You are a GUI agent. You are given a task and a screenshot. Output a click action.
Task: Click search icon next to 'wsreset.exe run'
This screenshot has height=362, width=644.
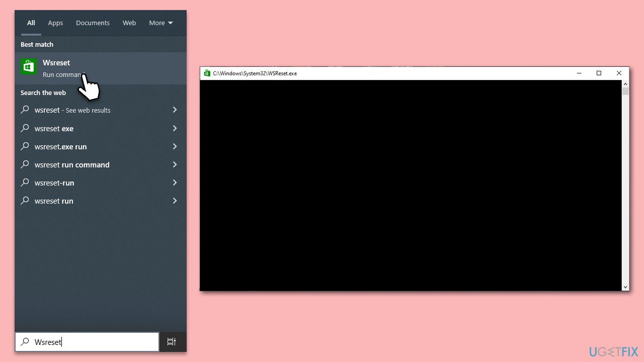pyautogui.click(x=25, y=146)
